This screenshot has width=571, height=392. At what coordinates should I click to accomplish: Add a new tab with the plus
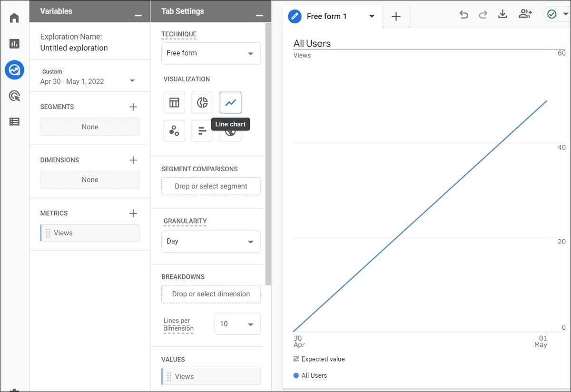click(396, 17)
